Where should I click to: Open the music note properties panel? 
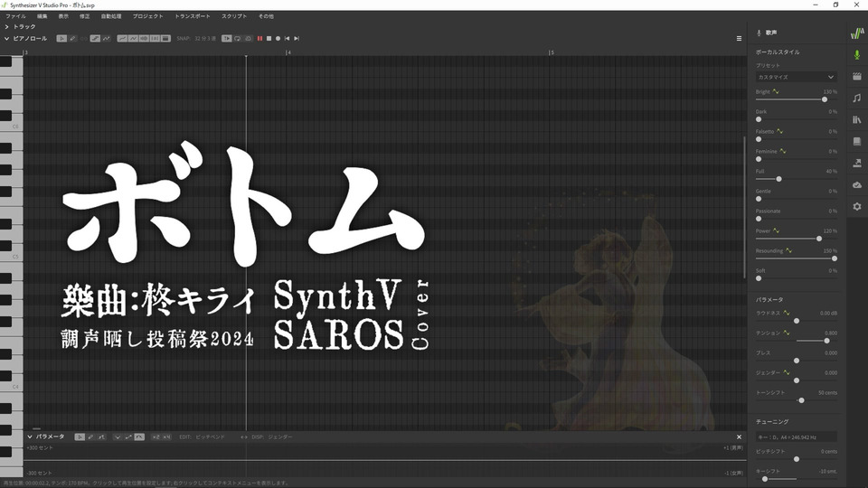pos(857,98)
